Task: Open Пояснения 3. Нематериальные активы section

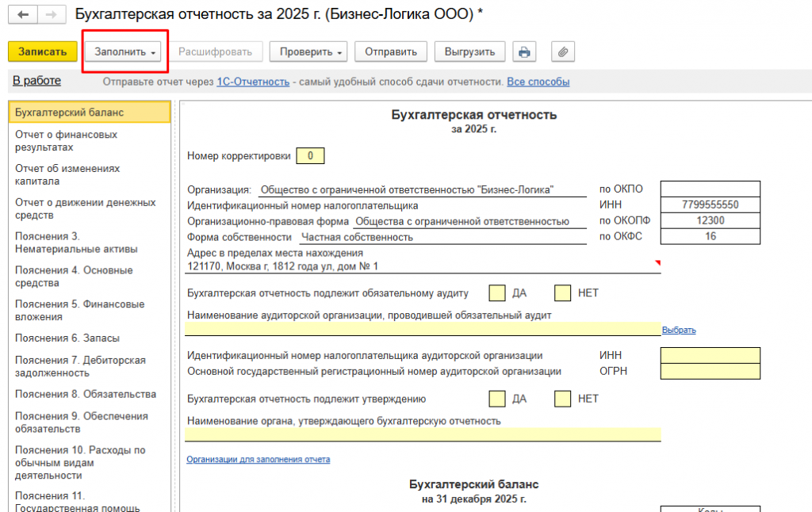Action: click(90, 243)
